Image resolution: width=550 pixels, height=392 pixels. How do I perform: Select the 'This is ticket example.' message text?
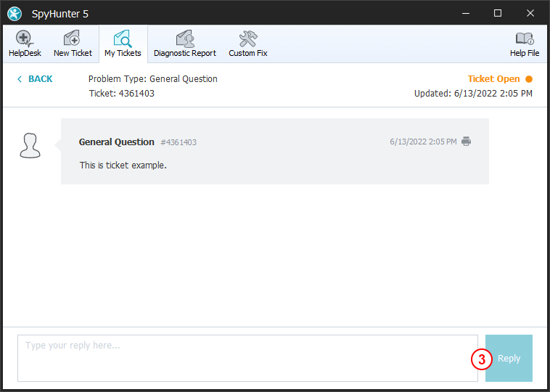point(123,166)
